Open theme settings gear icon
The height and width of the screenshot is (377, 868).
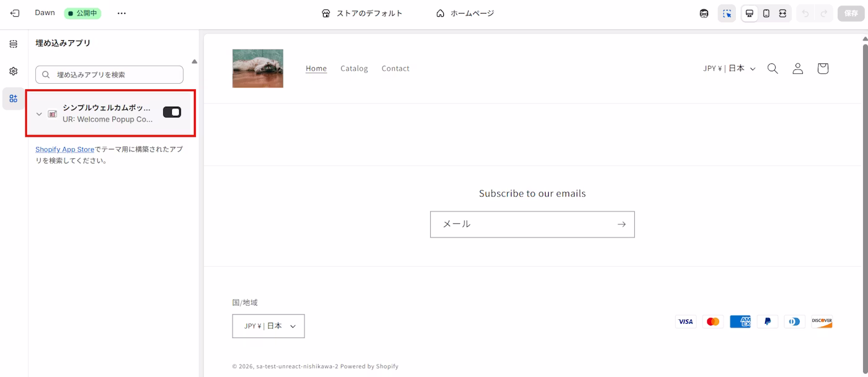(x=13, y=71)
